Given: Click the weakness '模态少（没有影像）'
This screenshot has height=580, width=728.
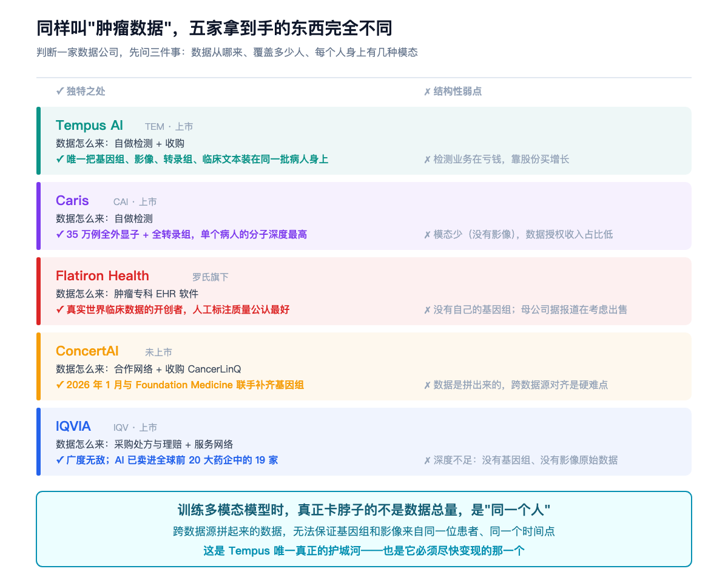Looking at the screenshot, I should coord(518,234).
